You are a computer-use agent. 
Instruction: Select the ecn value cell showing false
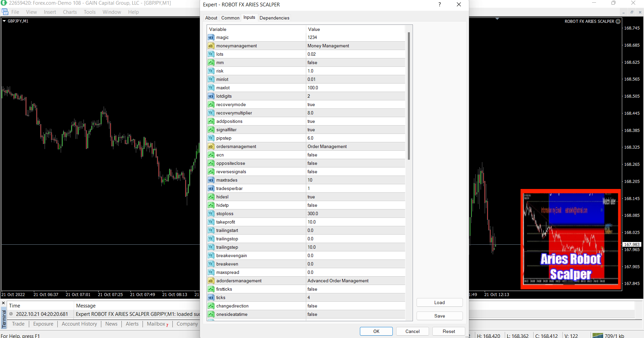[356, 155]
